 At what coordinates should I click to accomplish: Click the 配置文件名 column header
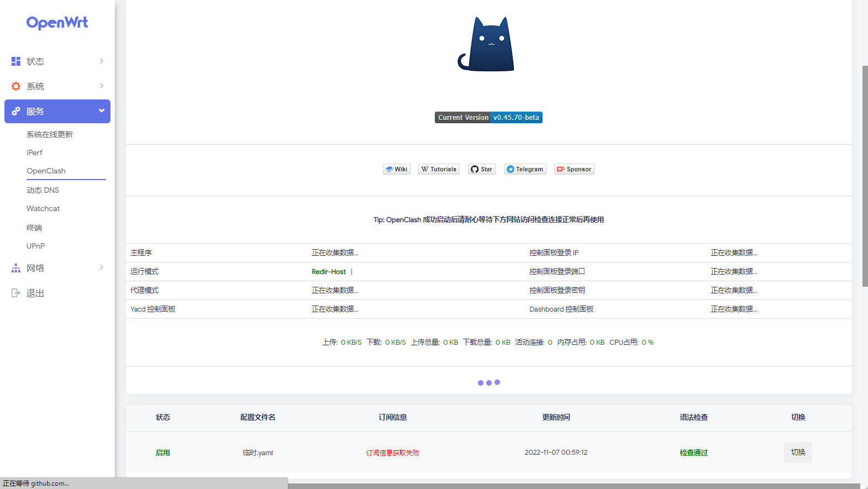click(x=257, y=417)
